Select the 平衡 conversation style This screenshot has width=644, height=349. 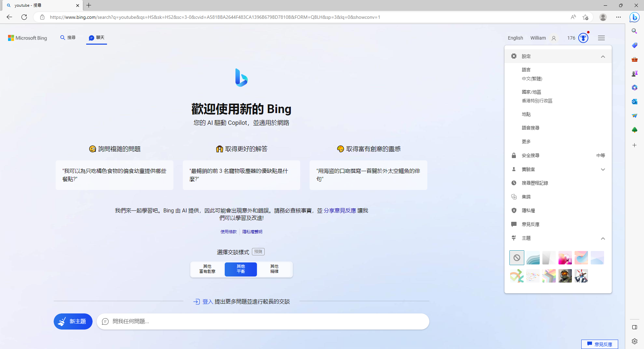point(241,269)
